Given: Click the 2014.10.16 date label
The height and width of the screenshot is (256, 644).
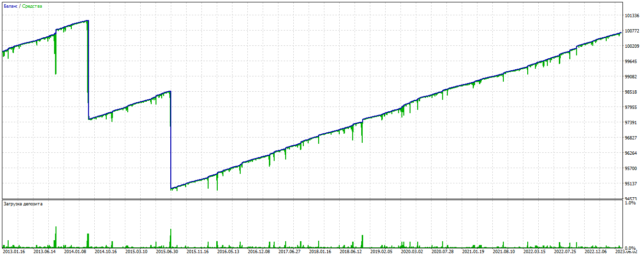Looking at the screenshot, I should pyautogui.click(x=106, y=252).
